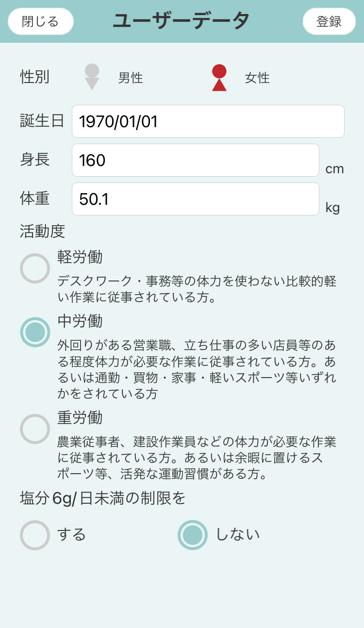Select the red female gender icon
The height and width of the screenshot is (628, 364).
pos(219,78)
